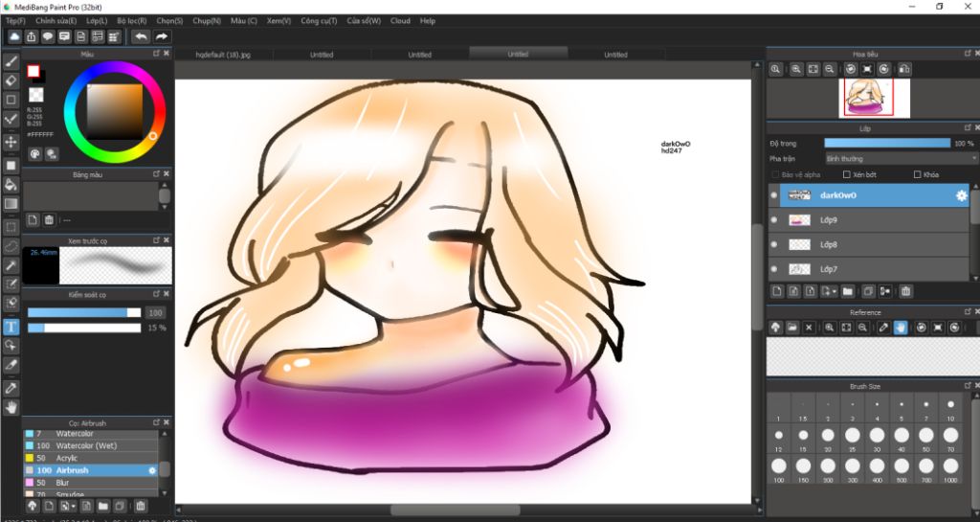Click the Undo arrow in toolbar

[x=142, y=37]
